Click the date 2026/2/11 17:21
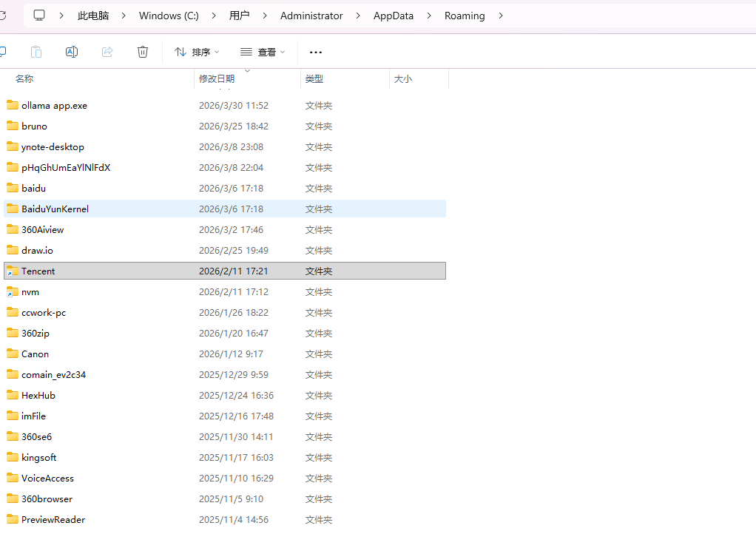Viewport: 756px width, 534px height. [233, 271]
